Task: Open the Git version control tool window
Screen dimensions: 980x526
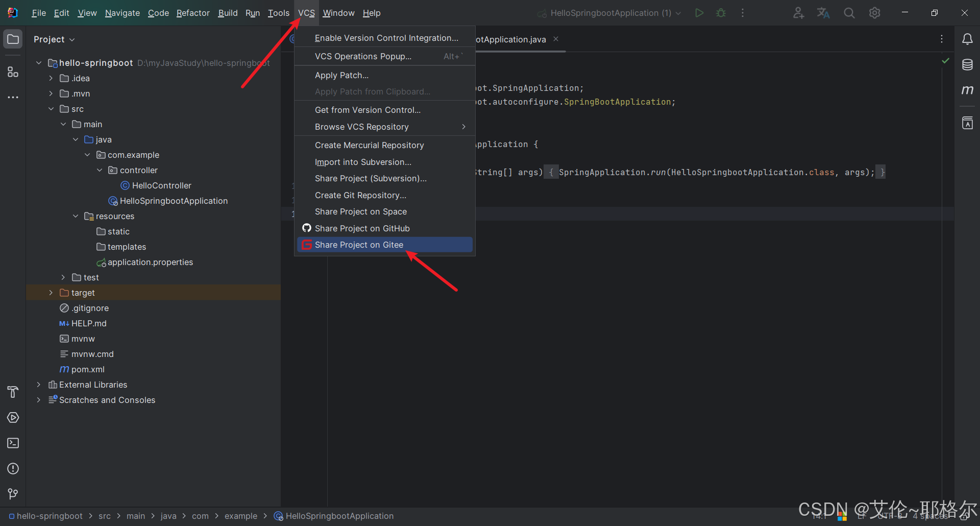Action: coord(13,494)
